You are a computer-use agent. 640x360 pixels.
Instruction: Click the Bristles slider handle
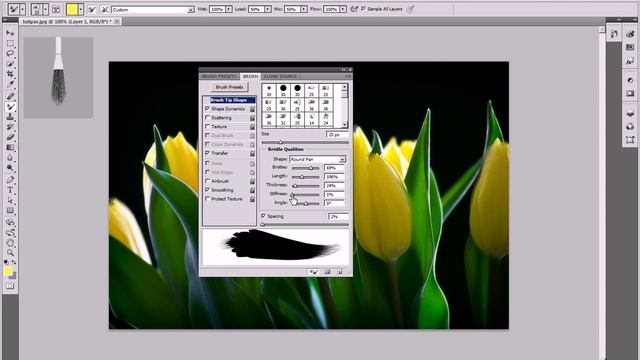tap(311, 168)
